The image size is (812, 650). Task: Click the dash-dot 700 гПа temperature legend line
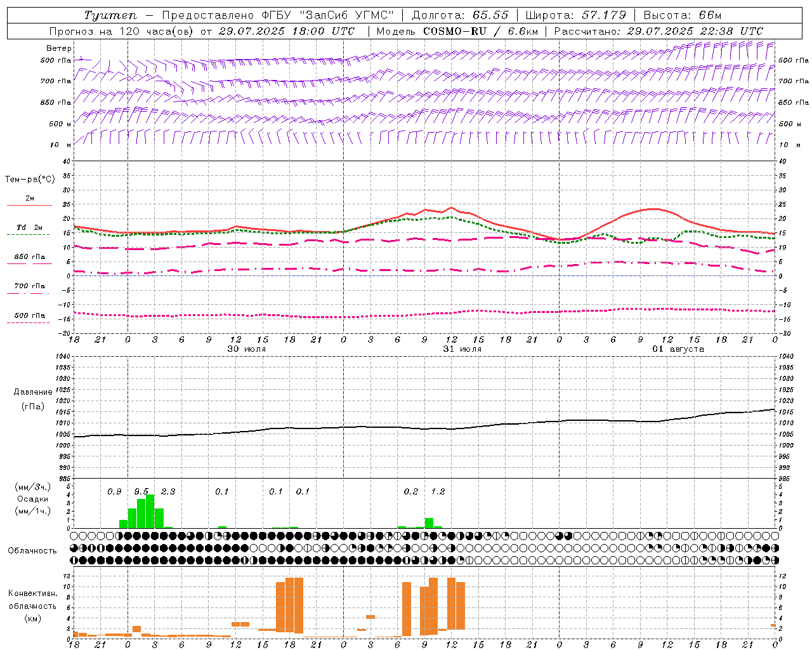(29, 294)
